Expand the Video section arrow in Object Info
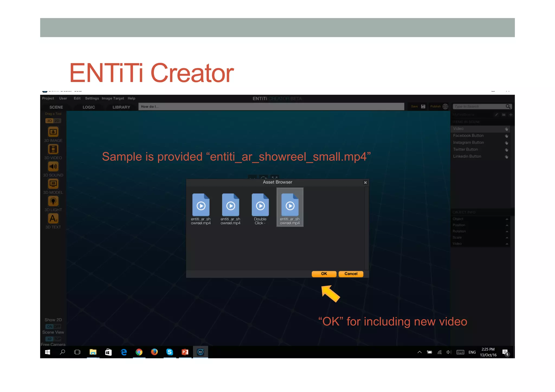 click(x=506, y=244)
